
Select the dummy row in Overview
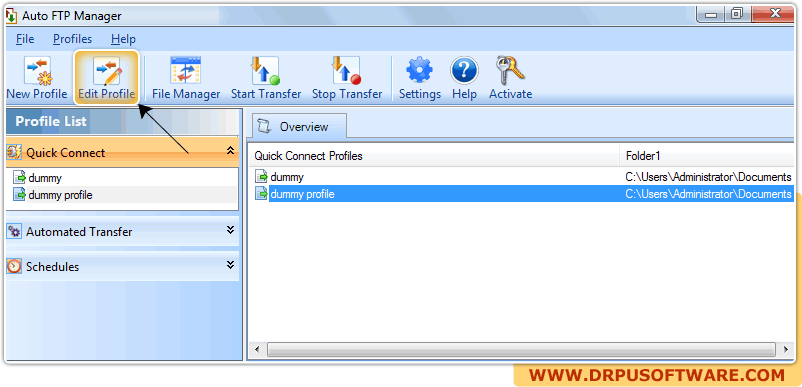pos(524,177)
